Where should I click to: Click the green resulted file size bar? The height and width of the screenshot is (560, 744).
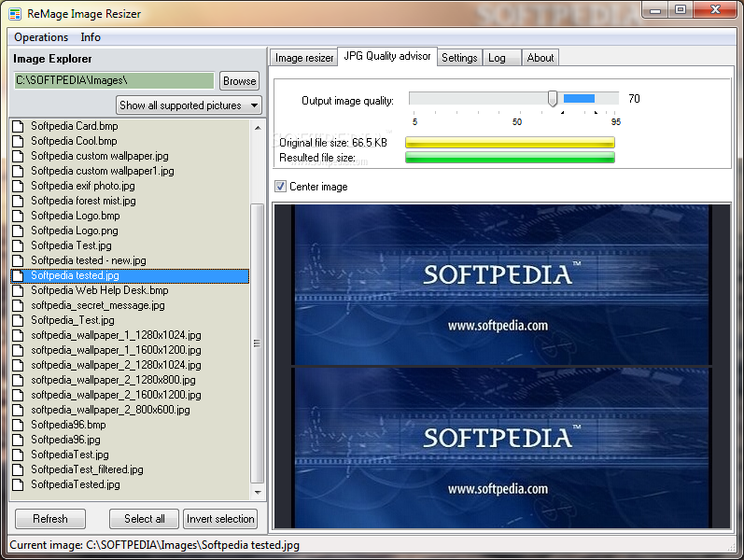[x=510, y=158]
